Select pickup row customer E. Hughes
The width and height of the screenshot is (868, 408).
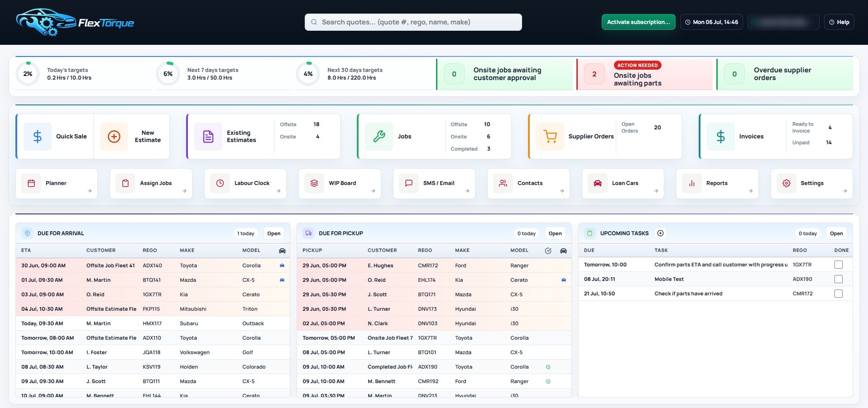380,266
